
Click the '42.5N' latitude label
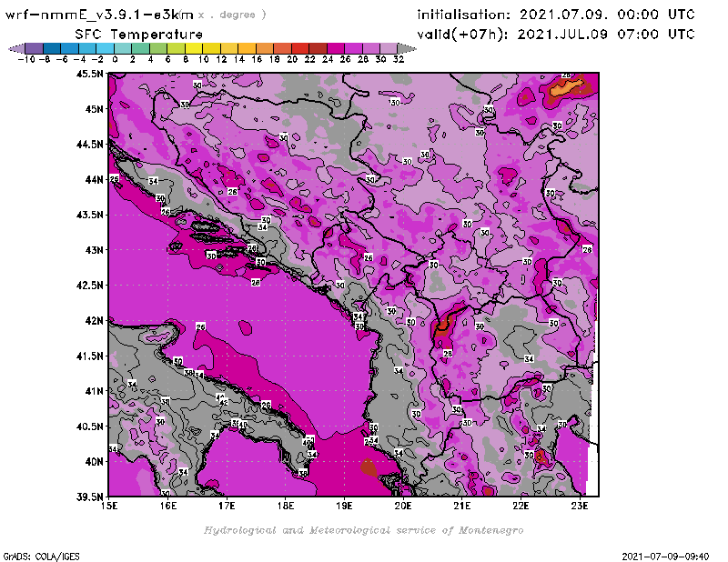click(x=89, y=286)
